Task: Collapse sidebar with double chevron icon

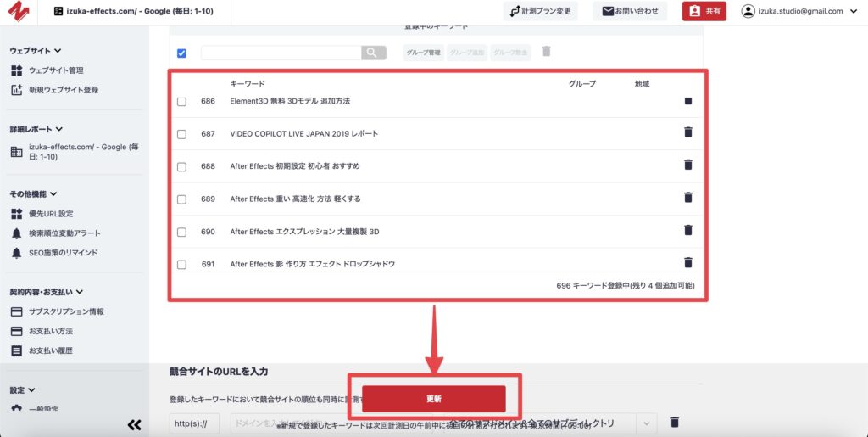Action: click(x=134, y=425)
